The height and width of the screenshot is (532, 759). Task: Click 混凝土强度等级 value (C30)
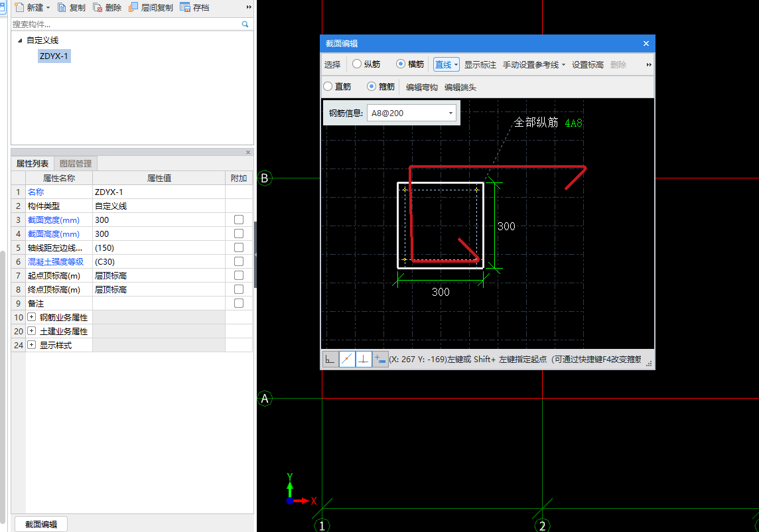click(x=159, y=262)
